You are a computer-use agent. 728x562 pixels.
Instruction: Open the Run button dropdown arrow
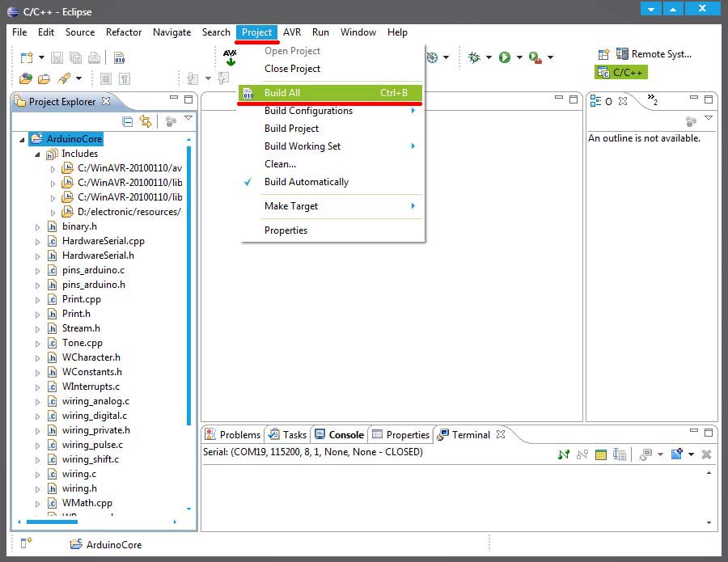[519, 57]
